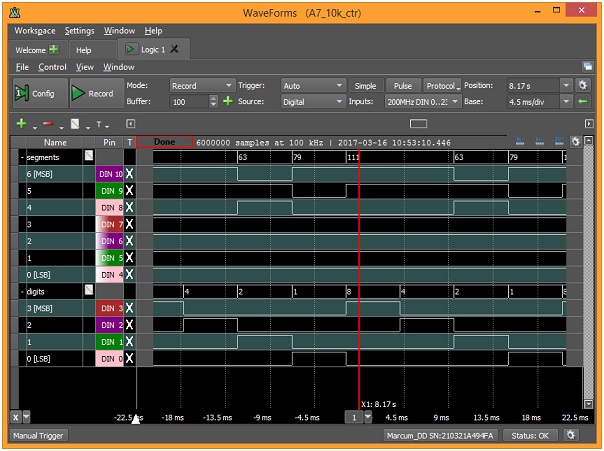Click the green plus add-signal icon
This screenshot has width=604, height=451.
click(x=22, y=123)
